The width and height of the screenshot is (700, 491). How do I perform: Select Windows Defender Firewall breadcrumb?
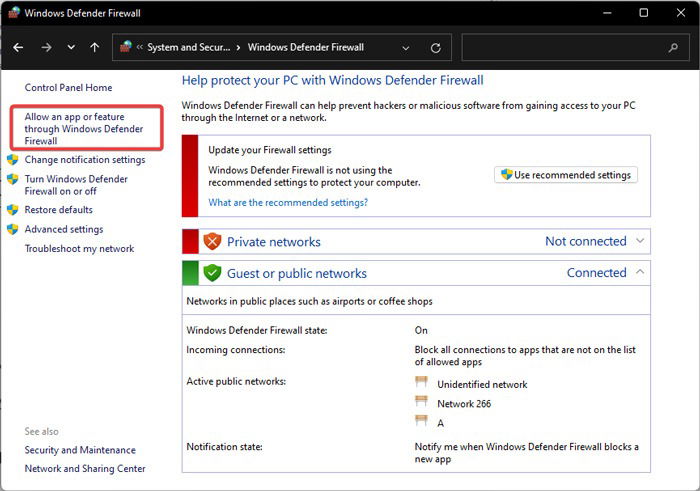tap(306, 47)
